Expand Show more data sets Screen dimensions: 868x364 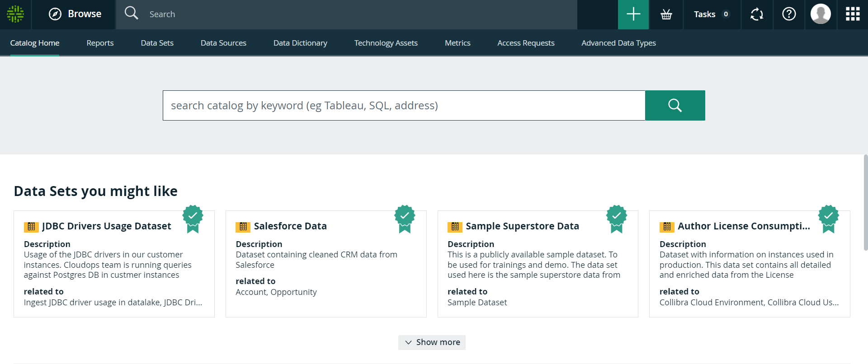[432, 342]
